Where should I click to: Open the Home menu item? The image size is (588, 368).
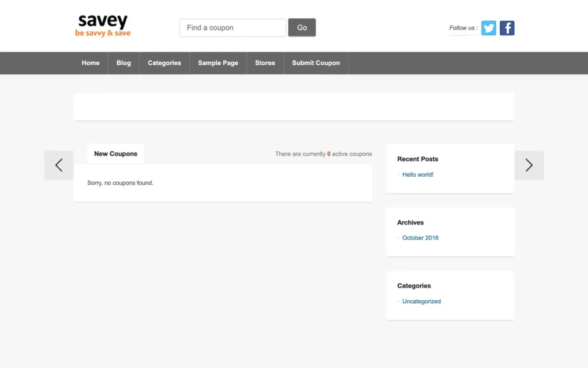pyautogui.click(x=91, y=63)
